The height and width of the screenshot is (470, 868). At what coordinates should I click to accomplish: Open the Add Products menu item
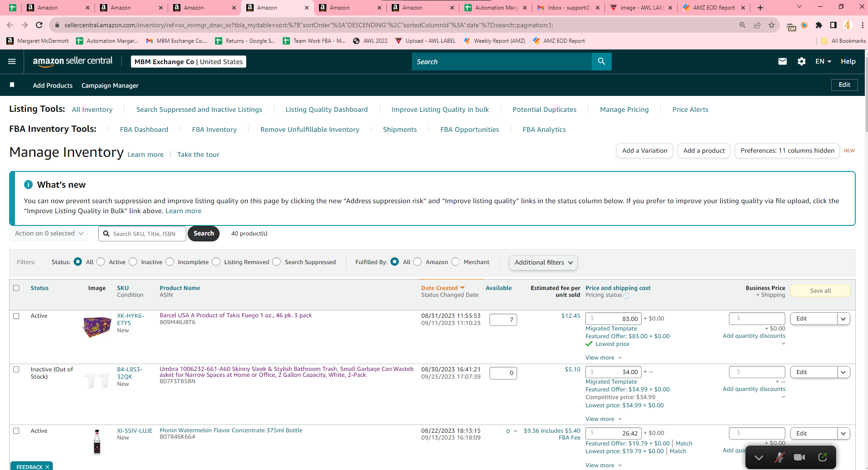point(53,85)
